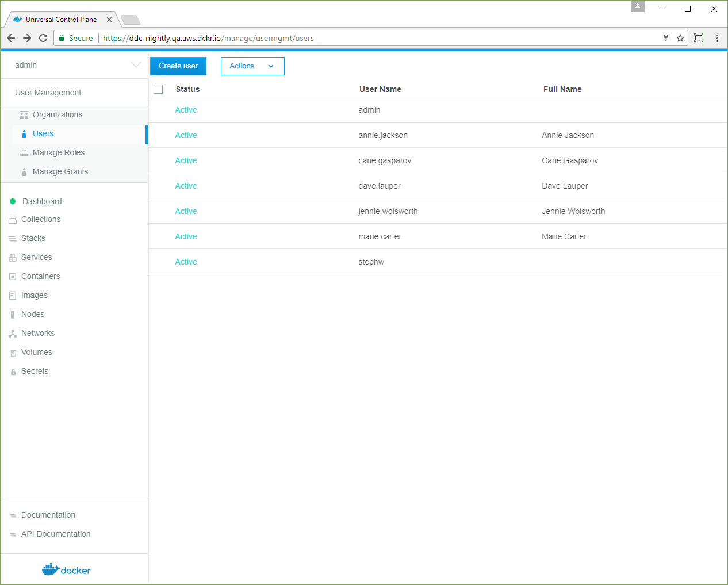Click the Organizations icon in sidebar
This screenshot has height=585, width=728.
click(x=24, y=115)
